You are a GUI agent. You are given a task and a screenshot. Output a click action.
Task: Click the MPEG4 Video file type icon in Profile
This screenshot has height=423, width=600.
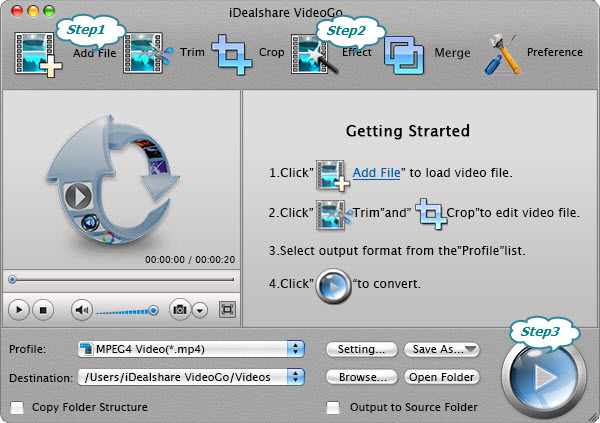point(86,349)
